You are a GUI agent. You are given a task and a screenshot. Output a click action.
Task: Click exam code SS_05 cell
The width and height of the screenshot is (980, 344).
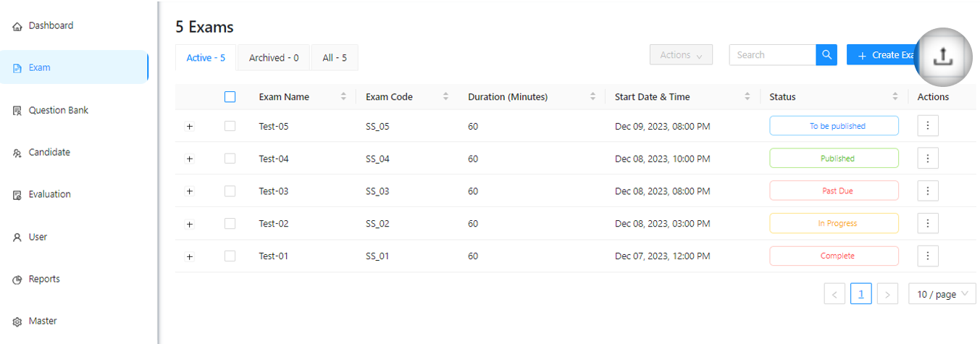377,127
